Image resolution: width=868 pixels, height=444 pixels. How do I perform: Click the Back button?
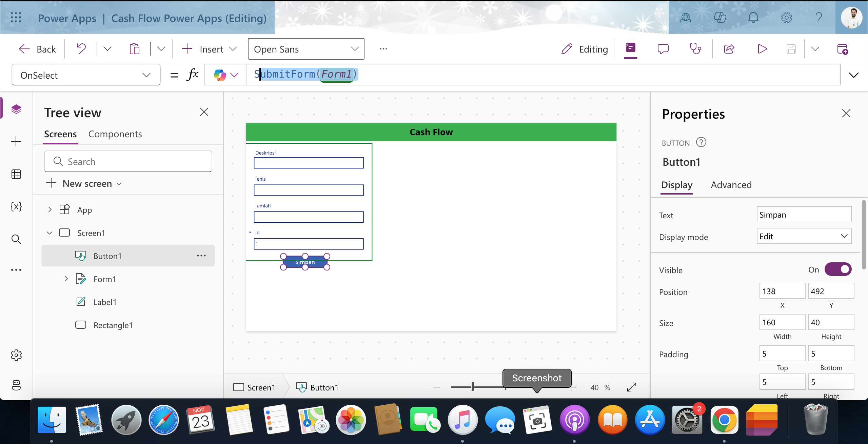tap(37, 49)
